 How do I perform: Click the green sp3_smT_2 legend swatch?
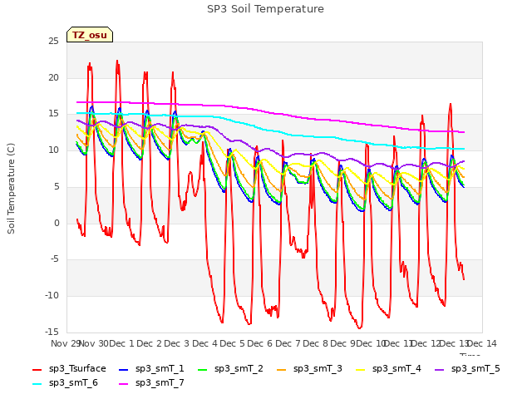pos(202,369)
